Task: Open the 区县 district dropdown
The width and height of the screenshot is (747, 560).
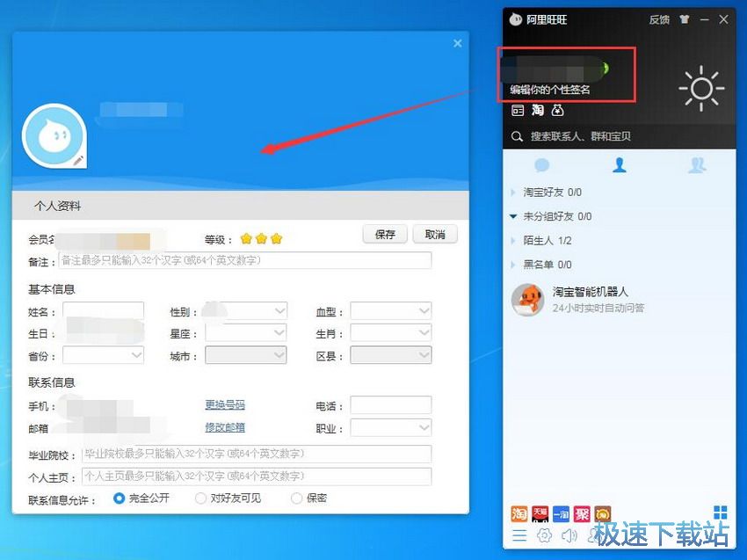Action: pyautogui.click(x=391, y=355)
